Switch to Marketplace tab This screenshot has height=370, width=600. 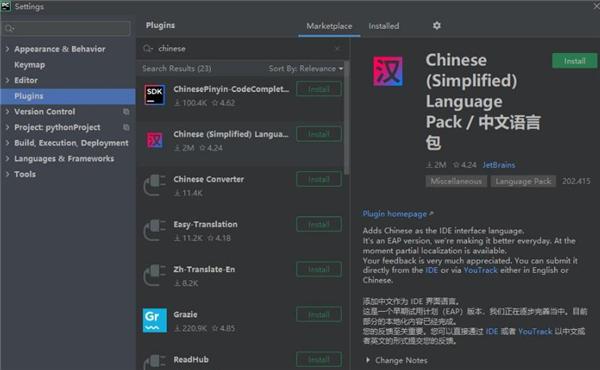point(329,26)
